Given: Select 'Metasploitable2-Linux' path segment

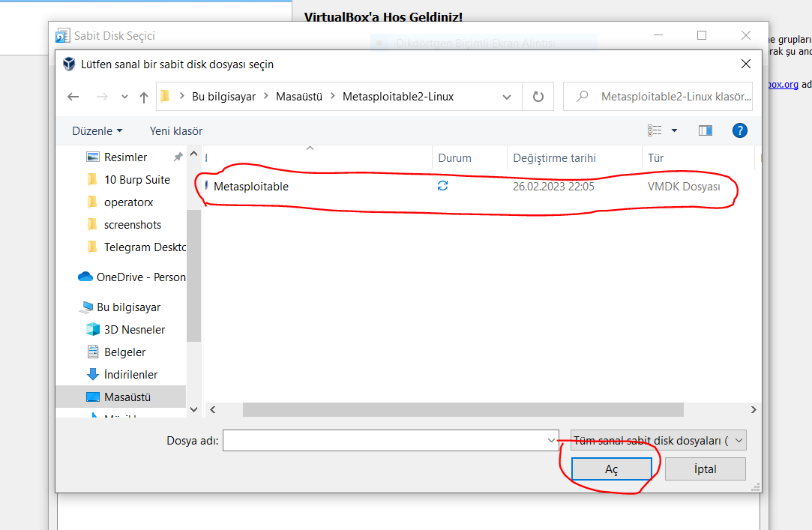Looking at the screenshot, I should 397,96.
